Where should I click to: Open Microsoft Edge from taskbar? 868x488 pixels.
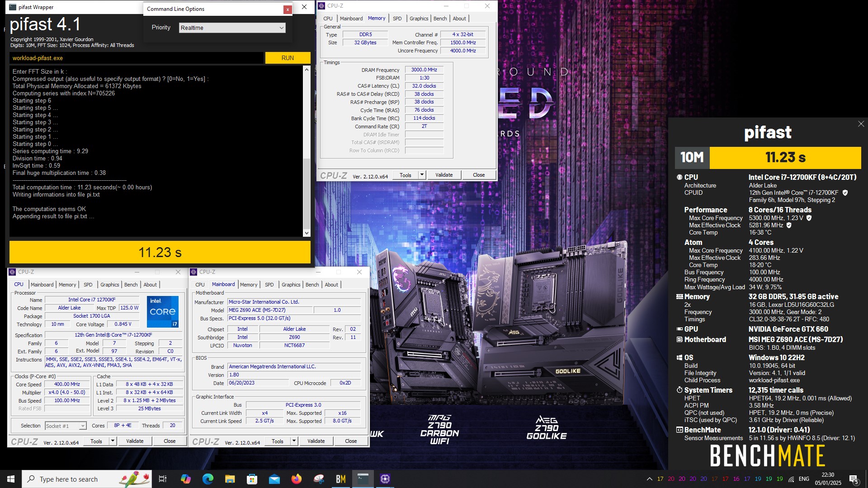coord(208,479)
